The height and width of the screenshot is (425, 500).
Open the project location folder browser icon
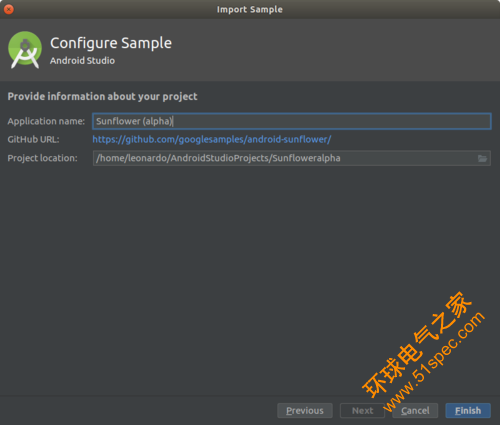482,158
